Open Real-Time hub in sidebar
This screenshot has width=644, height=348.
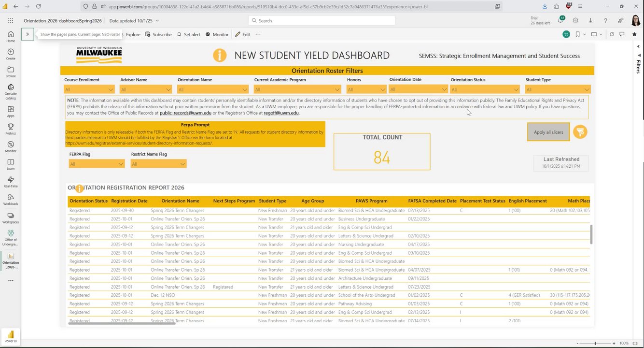(11, 182)
